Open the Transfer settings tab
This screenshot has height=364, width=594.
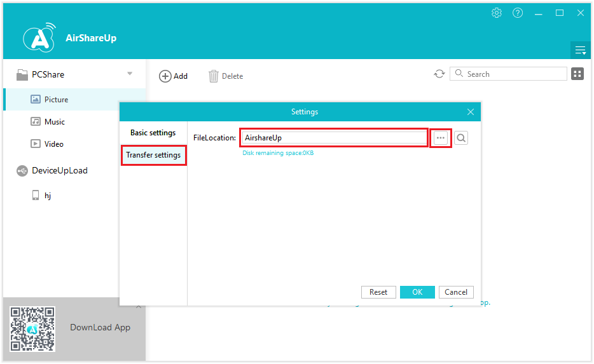pos(153,155)
